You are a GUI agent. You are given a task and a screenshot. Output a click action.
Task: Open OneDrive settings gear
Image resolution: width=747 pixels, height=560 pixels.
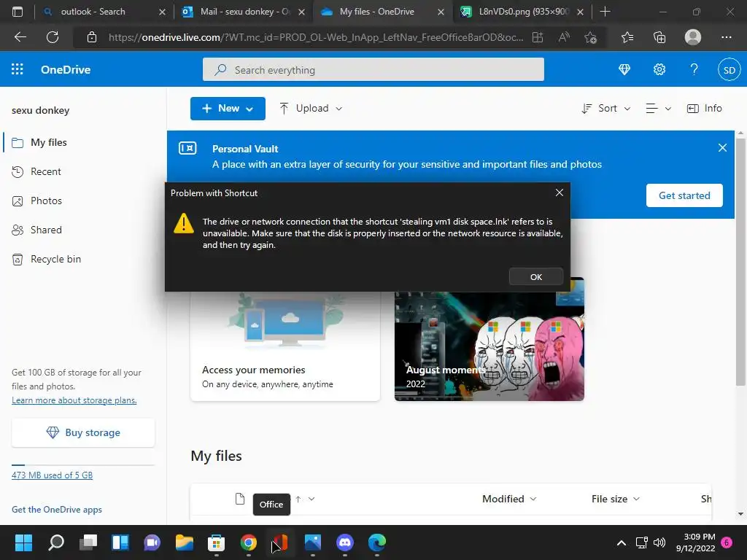point(659,69)
